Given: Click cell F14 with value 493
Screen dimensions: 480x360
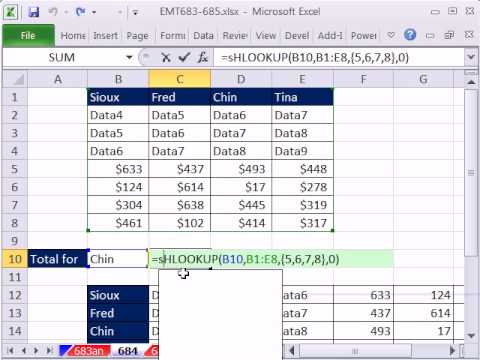Looking at the screenshot, I should (x=363, y=331).
